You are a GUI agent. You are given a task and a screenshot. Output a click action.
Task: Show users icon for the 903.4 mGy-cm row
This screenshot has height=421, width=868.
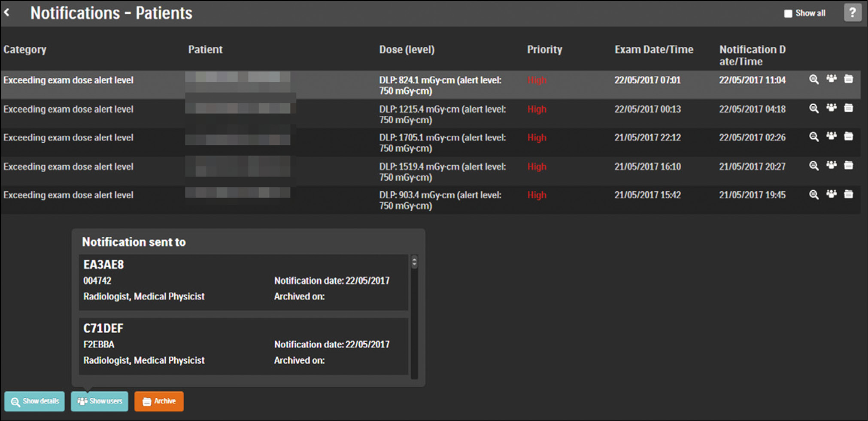[832, 194]
